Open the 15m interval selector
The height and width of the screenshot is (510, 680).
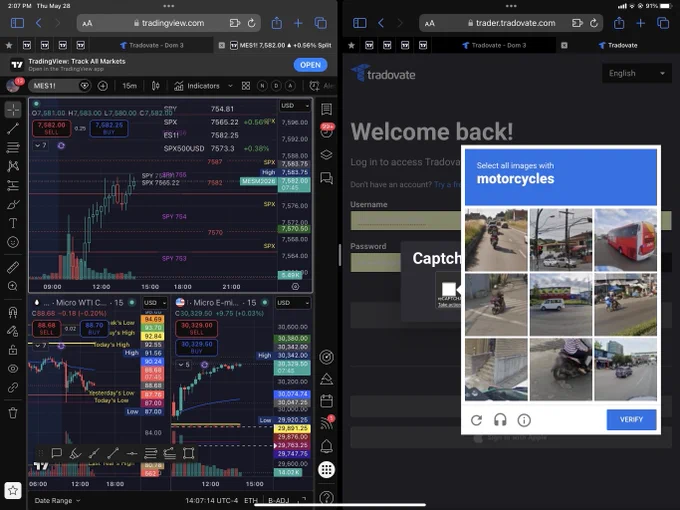point(129,86)
